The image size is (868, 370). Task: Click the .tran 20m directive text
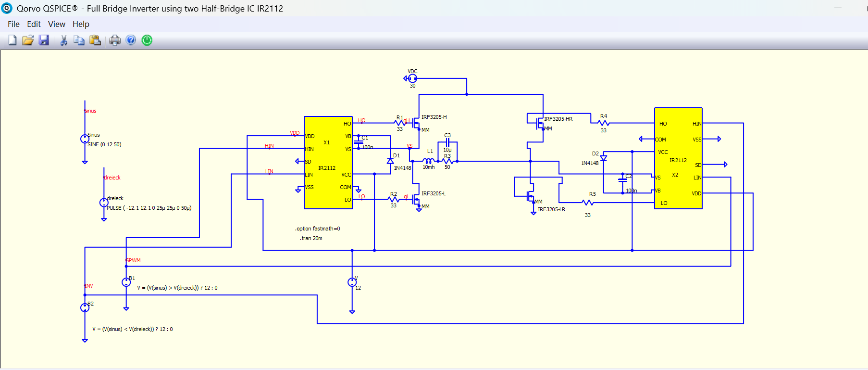click(x=311, y=238)
